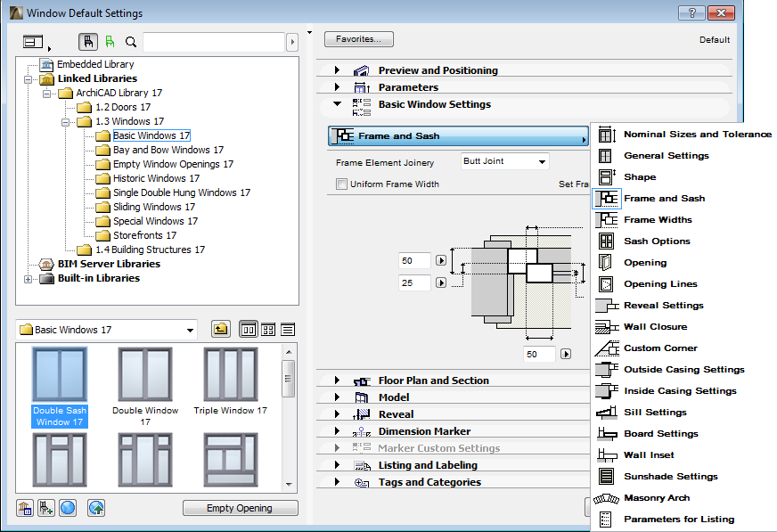Open the internet library globe icon
This screenshot has height=532, width=777.
[67, 507]
